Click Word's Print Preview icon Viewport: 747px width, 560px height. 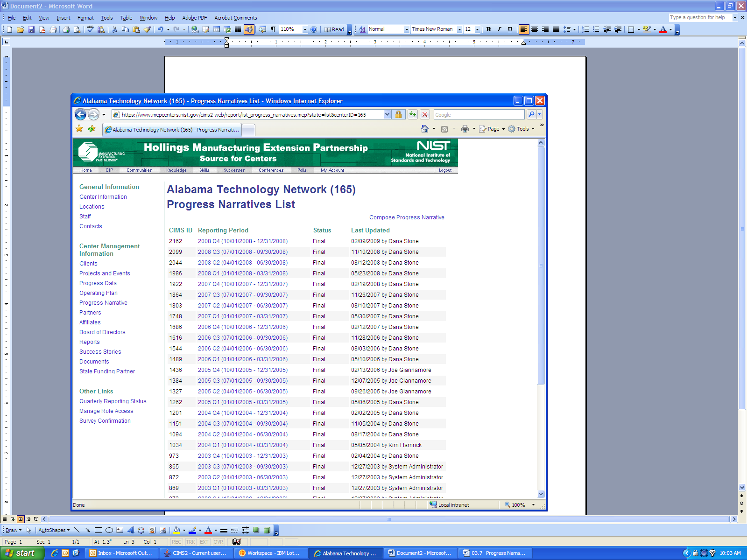pos(77,29)
